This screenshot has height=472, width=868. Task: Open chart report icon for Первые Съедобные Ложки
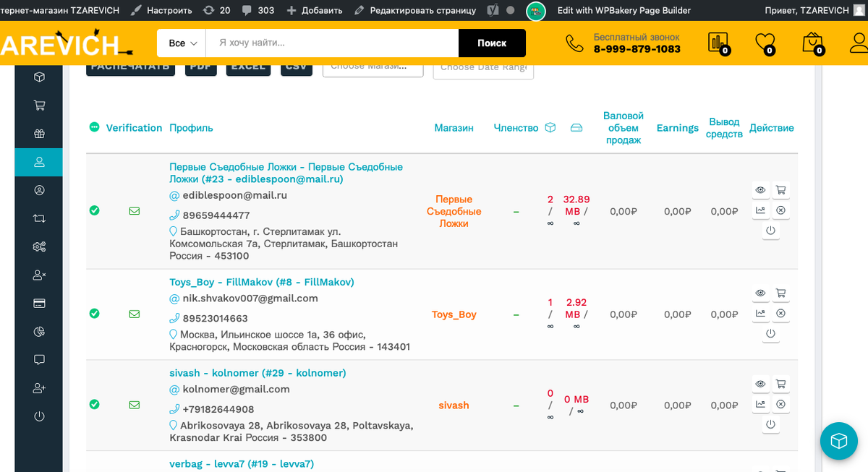coord(760,210)
